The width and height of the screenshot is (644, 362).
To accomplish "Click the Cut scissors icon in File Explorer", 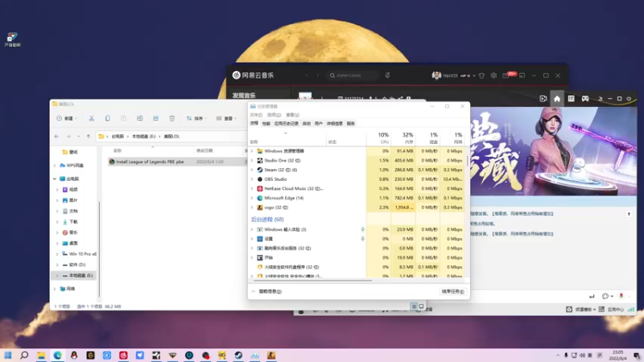I will 91,118.
